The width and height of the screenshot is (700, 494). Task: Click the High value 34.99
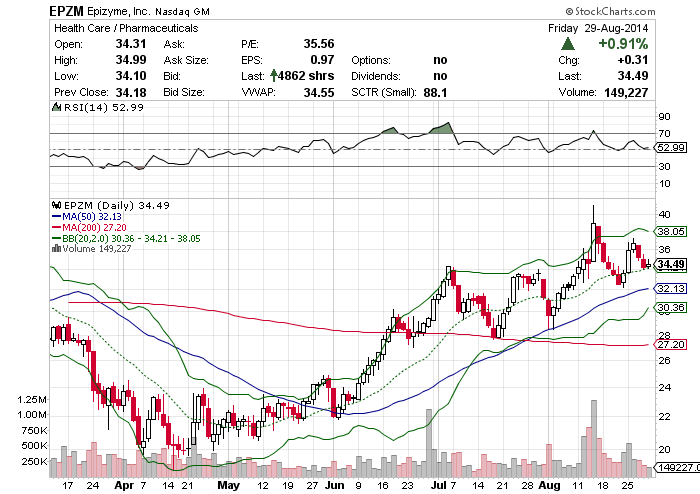(131, 60)
